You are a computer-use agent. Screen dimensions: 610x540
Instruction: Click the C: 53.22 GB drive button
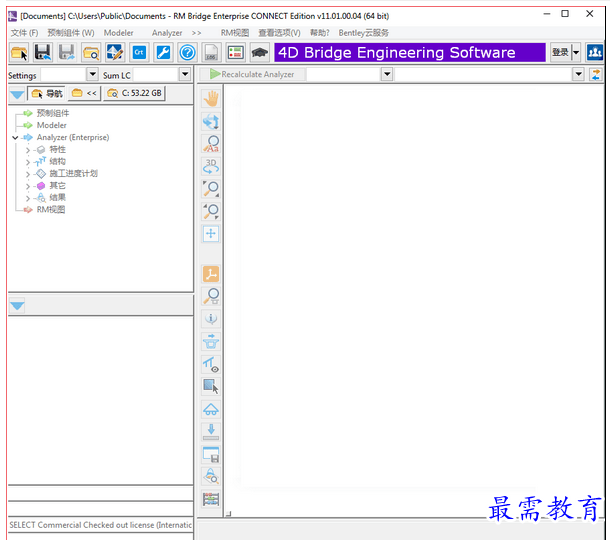(x=135, y=93)
